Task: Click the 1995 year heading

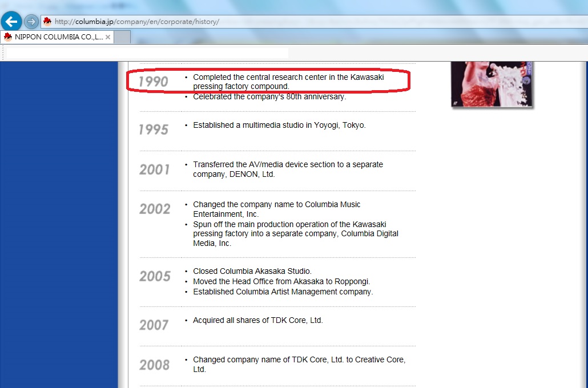Action: 153,130
